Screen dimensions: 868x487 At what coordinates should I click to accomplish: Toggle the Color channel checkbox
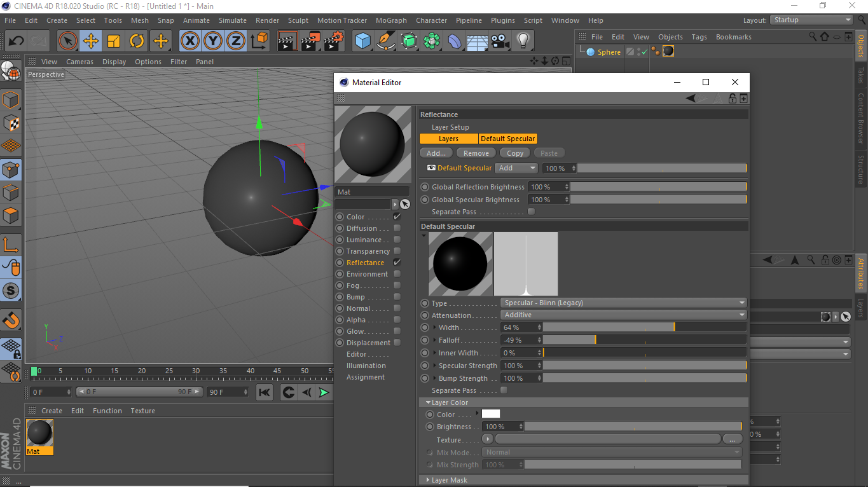[397, 217]
